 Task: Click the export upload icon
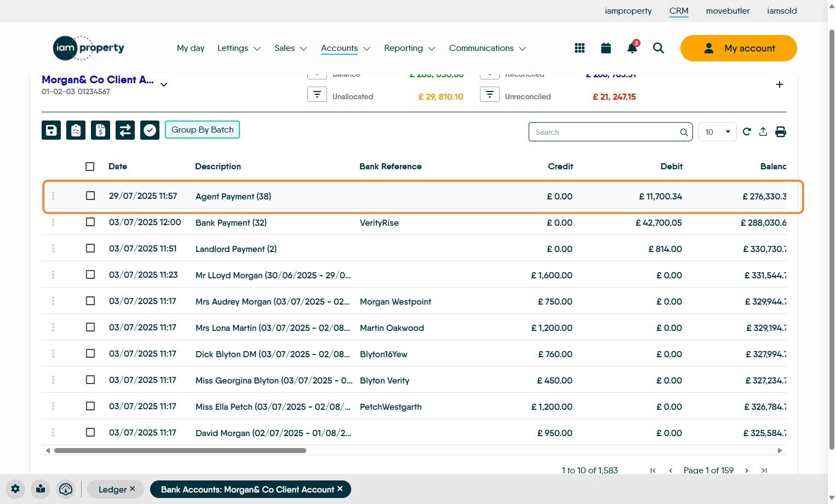tap(763, 132)
